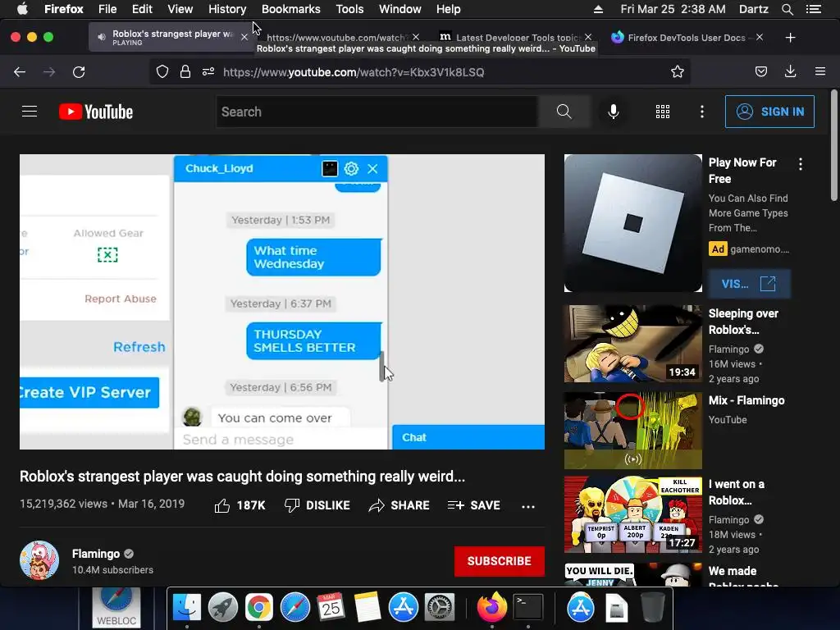This screenshot has height=630, width=840.
Task: Click the SAVE to playlist button
Action: pyautogui.click(x=474, y=505)
